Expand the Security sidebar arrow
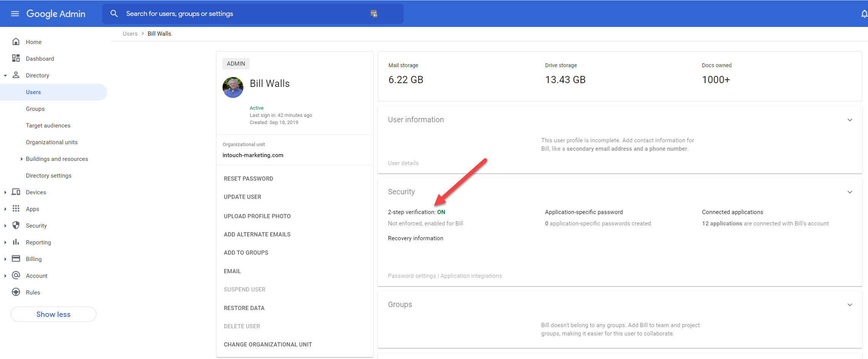The image size is (868, 359). click(5, 226)
